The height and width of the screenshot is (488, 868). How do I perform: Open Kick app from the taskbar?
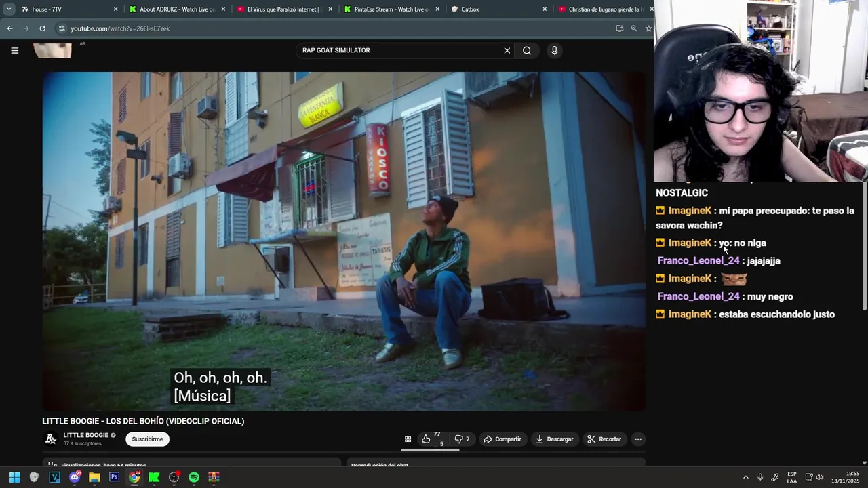point(154,477)
